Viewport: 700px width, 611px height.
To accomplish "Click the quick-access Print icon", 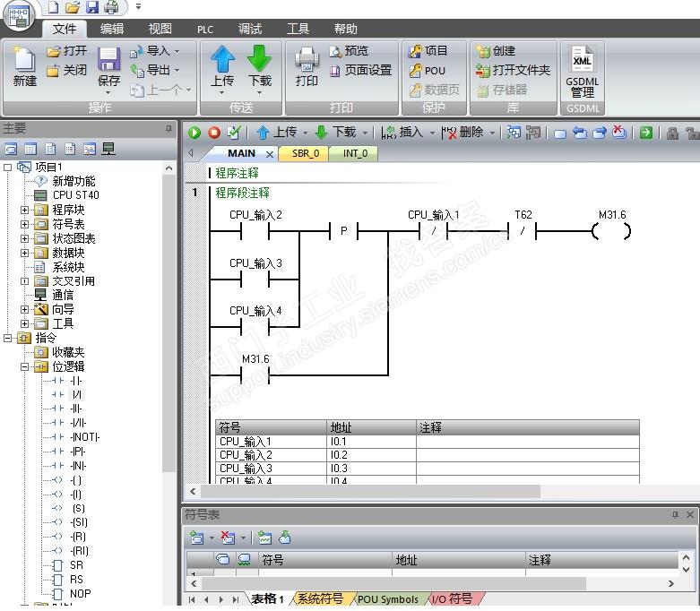I will point(111,6).
